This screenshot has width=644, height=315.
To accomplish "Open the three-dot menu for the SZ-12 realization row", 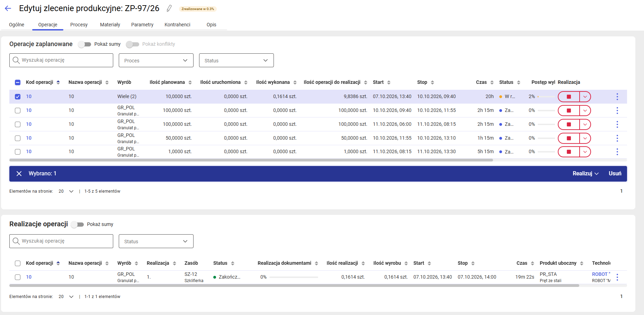I will [x=617, y=277].
